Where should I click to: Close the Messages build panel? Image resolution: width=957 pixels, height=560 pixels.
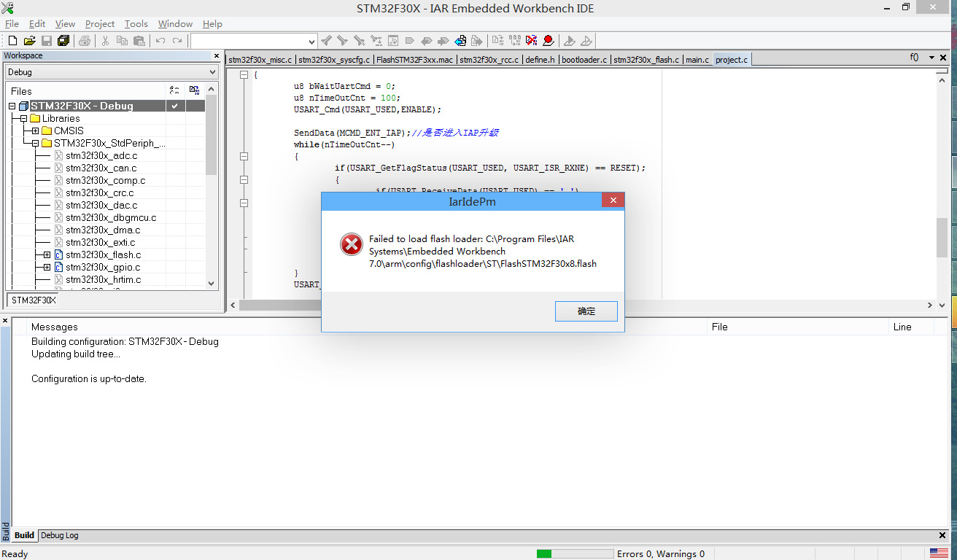click(x=5, y=322)
